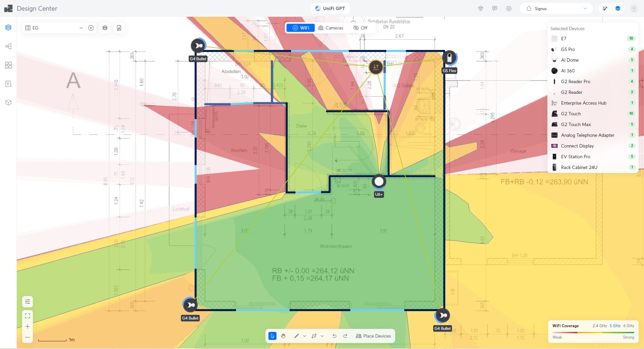Select the bottom-left G4 Bullet camera

(x=190, y=305)
